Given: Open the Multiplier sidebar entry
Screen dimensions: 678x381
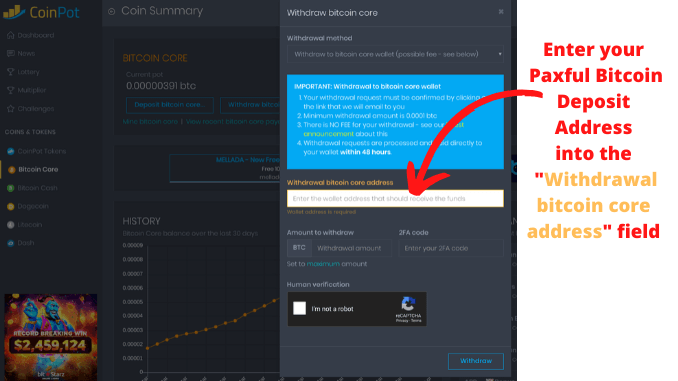Looking at the screenshot, I should [32, 90].
